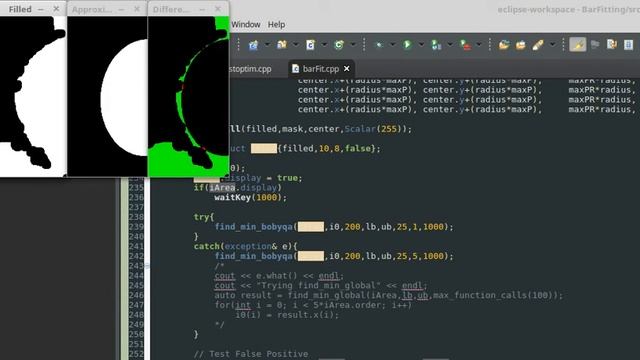Click the "// Test False Positive" comment
The width and height of the screenshot is (640, 360).
(x=251, y=354)
